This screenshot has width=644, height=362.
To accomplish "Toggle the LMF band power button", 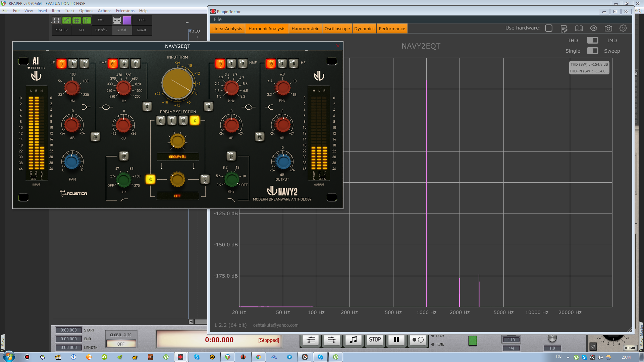I will click(113, 63).
